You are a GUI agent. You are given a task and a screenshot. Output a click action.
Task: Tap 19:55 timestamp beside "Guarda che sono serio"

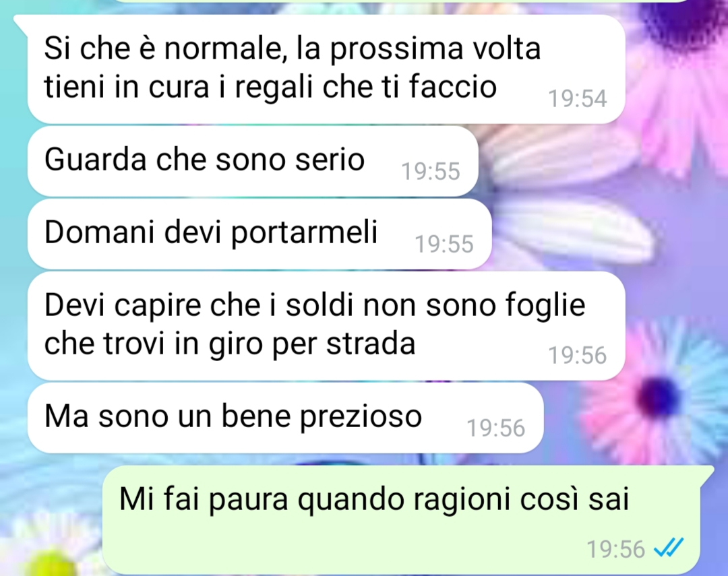click(430, 171)
